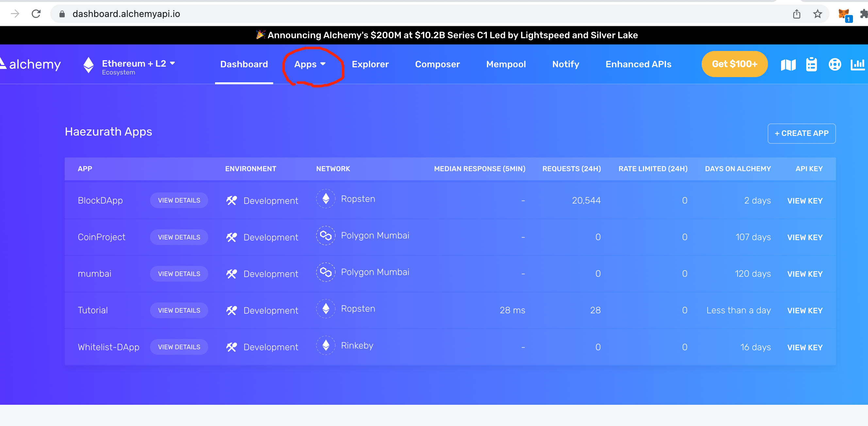View API key for Whitelist-DApp
Image resolution: width=868 pixels, height=426 pixels.
[x=805, y=347]
